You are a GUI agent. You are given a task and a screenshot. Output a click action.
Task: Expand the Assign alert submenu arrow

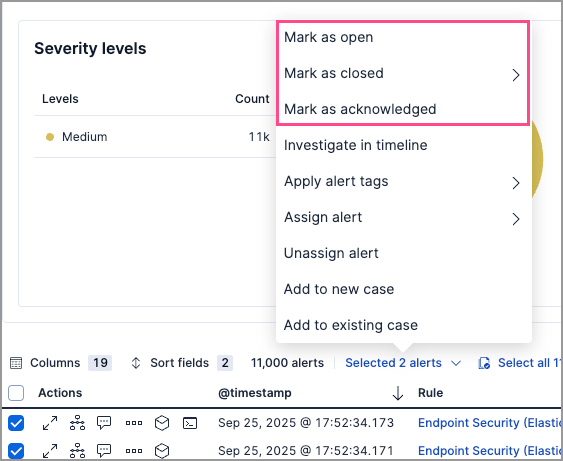(516, 219)
